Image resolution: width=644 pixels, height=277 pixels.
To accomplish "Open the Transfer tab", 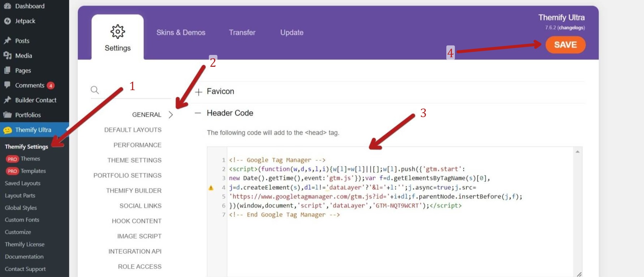I will pyautogui.click(x=242, y=33).
